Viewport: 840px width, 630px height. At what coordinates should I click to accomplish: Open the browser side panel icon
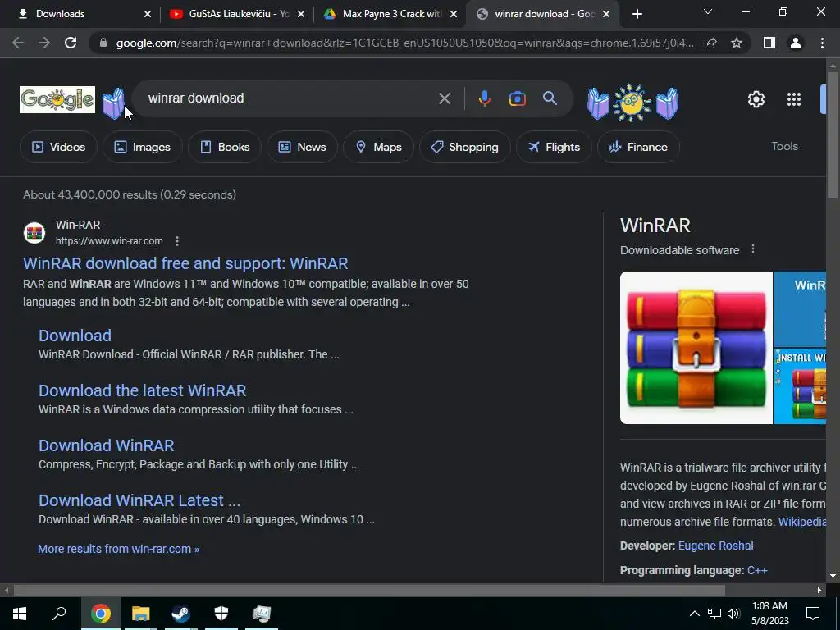click(x=769, y=43)
